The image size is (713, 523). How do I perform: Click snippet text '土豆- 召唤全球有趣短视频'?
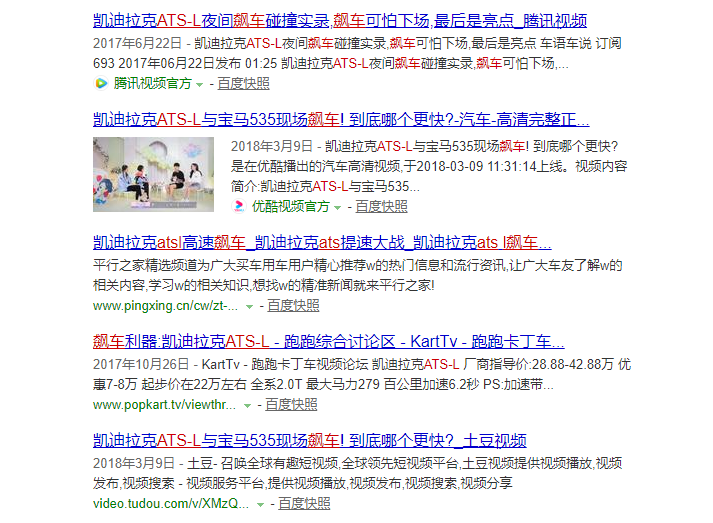(x=262, y=464)
